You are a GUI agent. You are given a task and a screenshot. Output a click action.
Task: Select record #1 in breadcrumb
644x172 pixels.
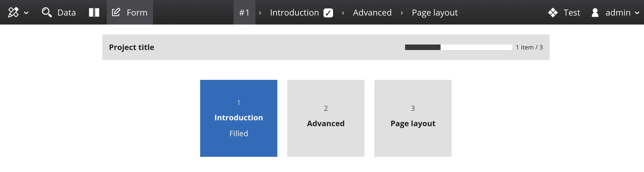coord(244,12)
